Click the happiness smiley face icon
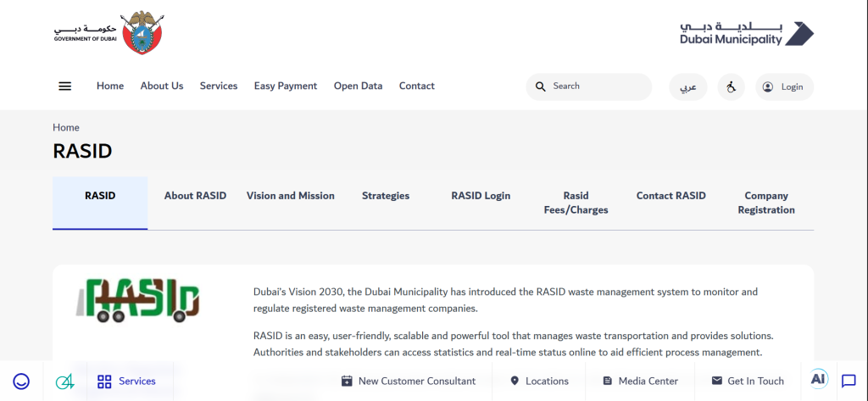 [x=21, y=381]
